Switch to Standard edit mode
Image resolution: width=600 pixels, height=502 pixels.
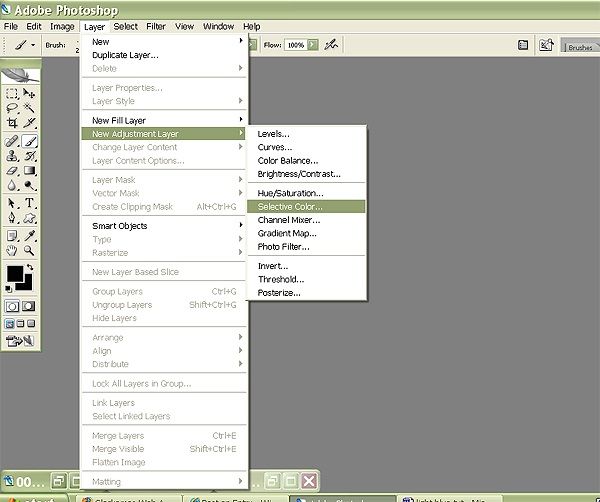pyautogui.click(x=12, y=306)
